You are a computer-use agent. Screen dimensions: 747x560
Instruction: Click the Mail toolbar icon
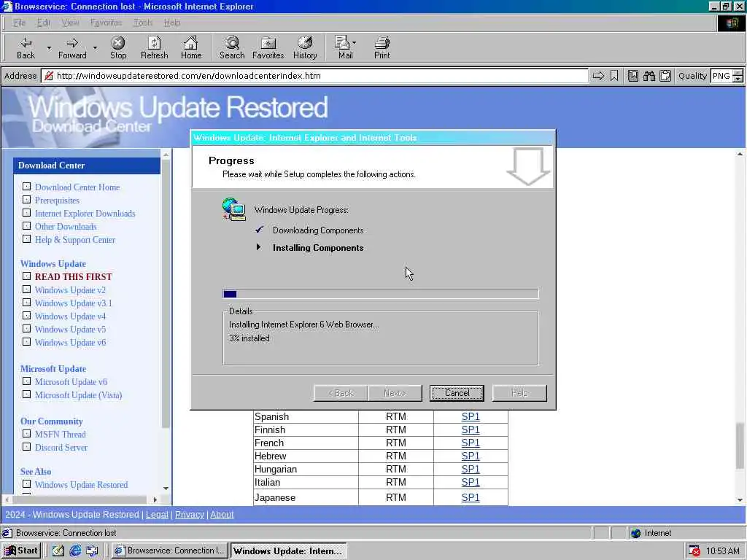coord(342,43)
